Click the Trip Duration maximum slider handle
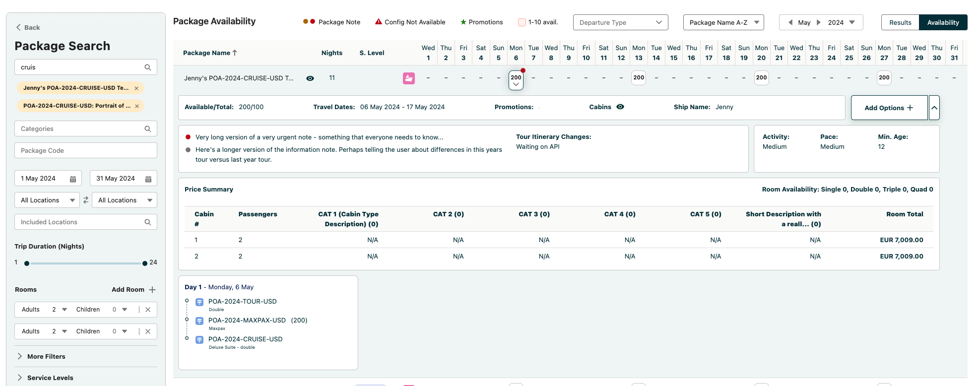The height and width of the screenshot is (386, 980). pos(145,263)
